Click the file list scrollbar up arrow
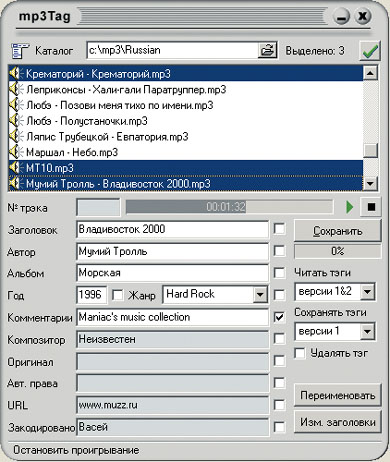 [370, 73]
